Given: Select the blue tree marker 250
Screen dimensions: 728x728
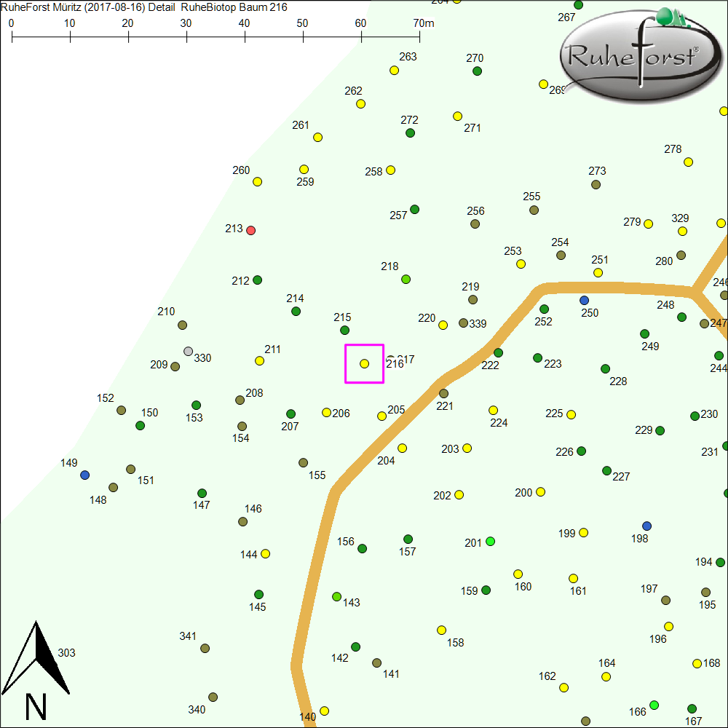Looking at the screenshot, I should 584,300.
